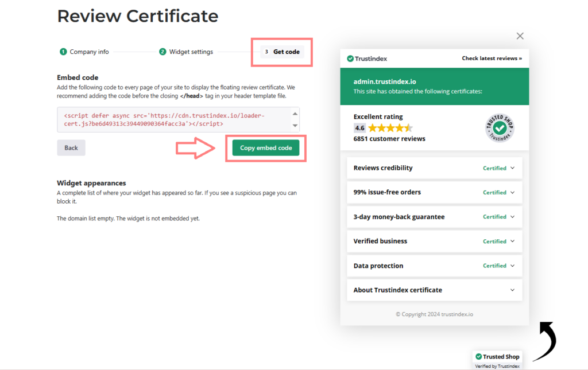Click the floating Trusted Shop badge
588x370 pixels.
(497, 360)
